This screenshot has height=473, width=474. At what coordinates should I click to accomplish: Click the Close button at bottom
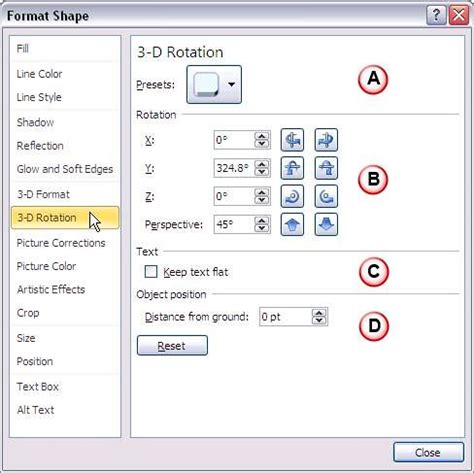pyautogui.click(x=428, y=452)
